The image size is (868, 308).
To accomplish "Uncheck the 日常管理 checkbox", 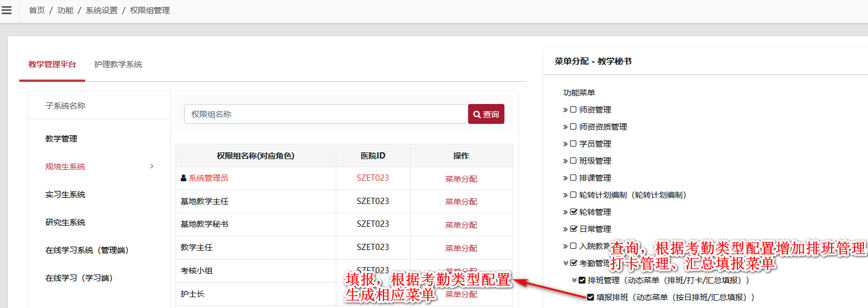I will (x=573, y=229).
